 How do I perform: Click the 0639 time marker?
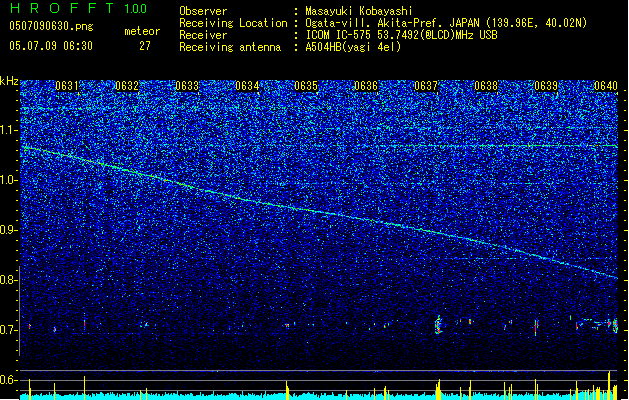[x=546, y=86]
